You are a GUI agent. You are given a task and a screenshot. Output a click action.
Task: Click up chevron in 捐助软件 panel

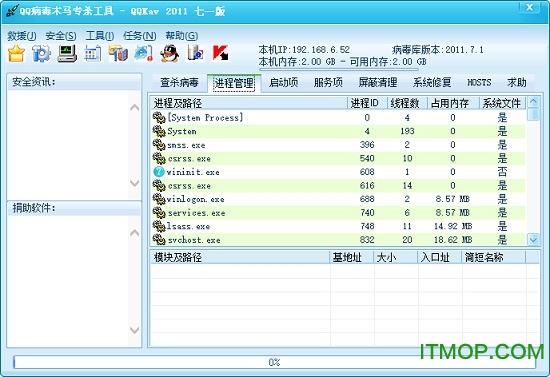[x=135, y=233]
